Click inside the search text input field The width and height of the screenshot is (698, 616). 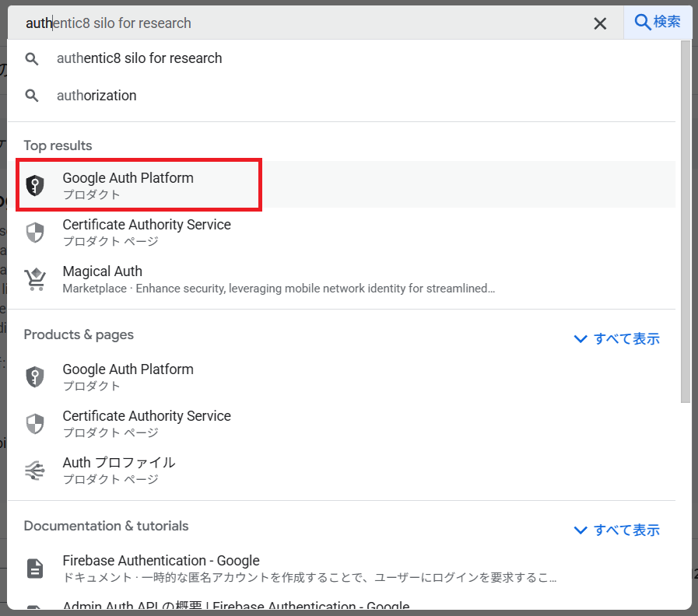(x=311, y=23)
